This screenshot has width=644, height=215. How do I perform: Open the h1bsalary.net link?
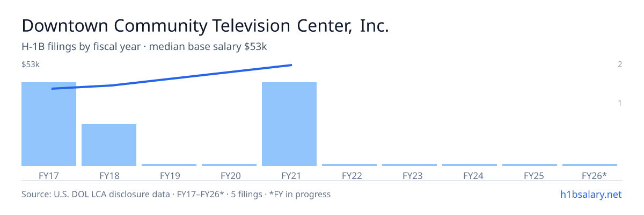point(590,194)
